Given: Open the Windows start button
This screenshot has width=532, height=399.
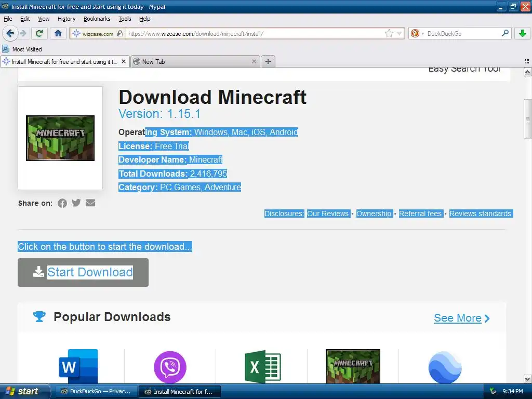Looking at the screenshot, I should click(24, 391).
